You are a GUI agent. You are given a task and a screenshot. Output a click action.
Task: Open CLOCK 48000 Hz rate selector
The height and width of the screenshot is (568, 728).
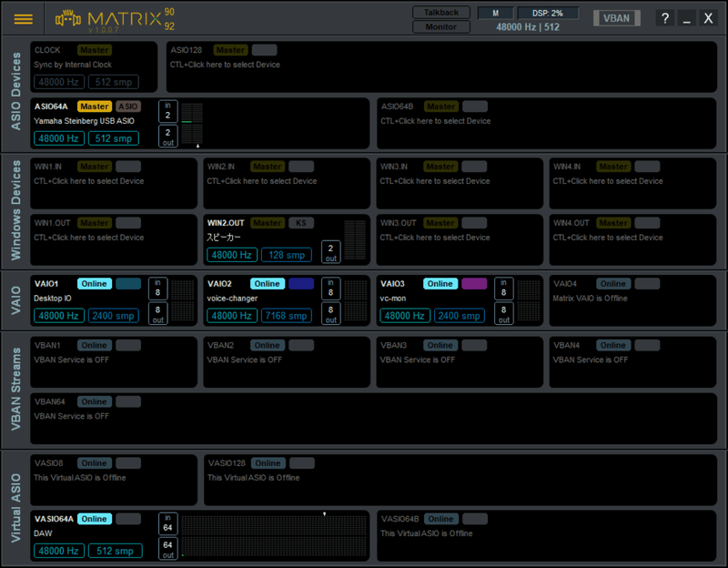point(59,82)
